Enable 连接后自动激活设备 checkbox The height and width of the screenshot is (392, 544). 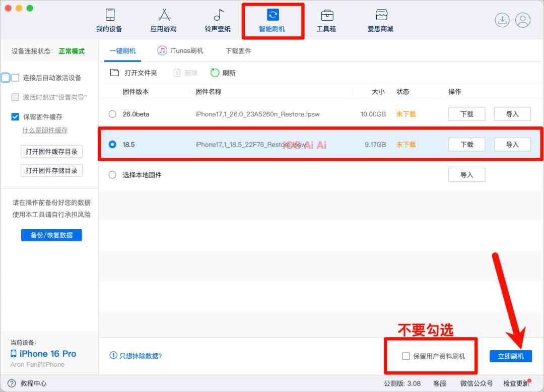click(15, 78)
